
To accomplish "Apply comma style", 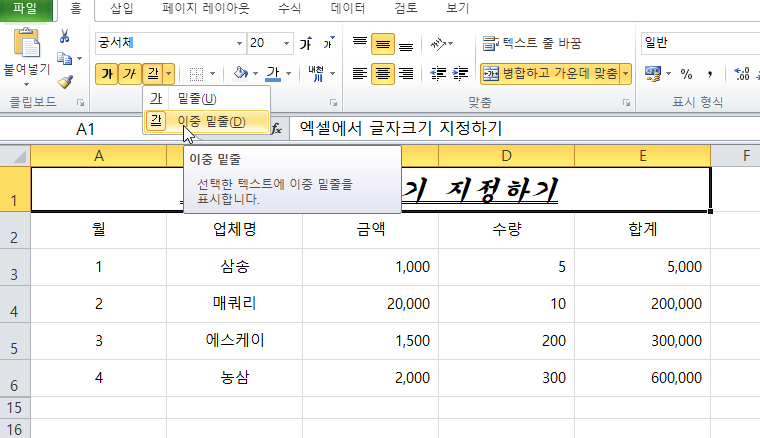I will (710, 74).
